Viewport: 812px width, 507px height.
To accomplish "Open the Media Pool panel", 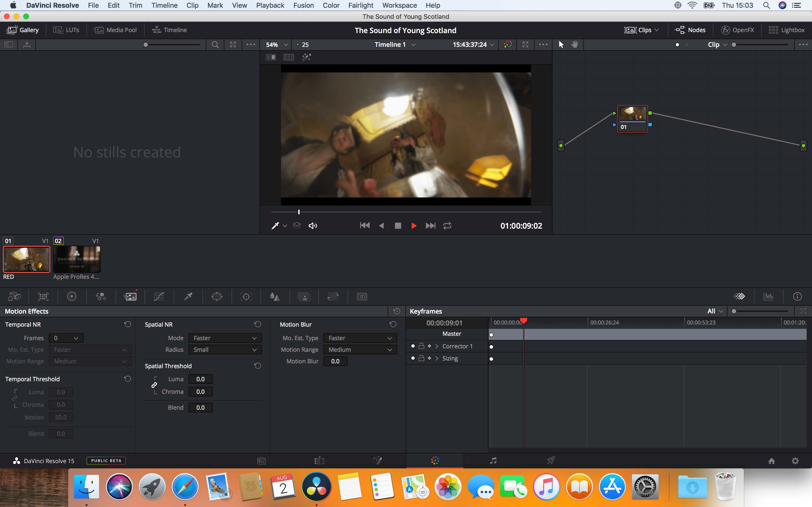I will [116, 30].
